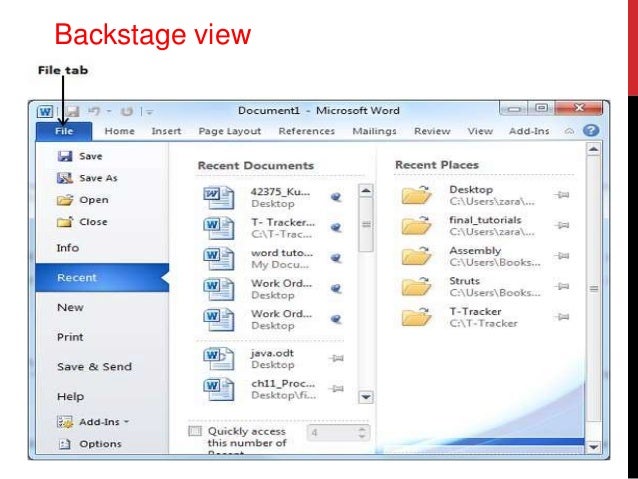Image resolution: width=638 pixels, height=479 pixels.
Task: Minimize the ribbon with the caret icon
Action: pyautogui.click(x=569, y=131)
